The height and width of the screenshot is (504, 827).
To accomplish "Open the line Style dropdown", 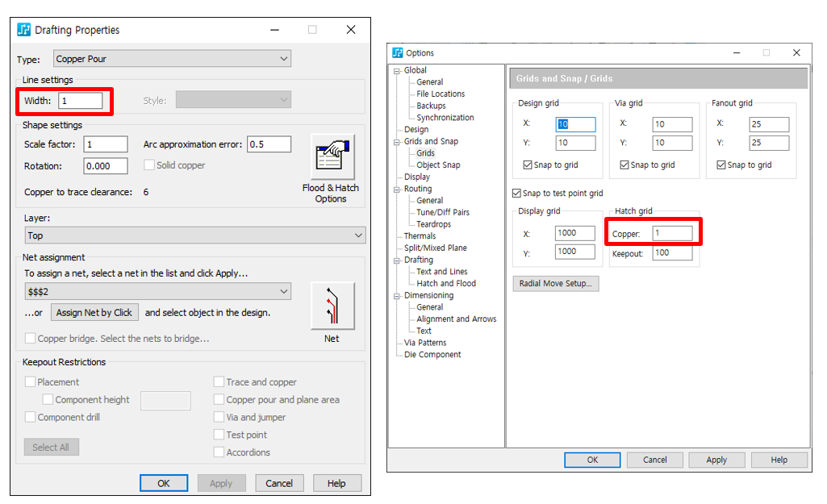I will point(233,100).
